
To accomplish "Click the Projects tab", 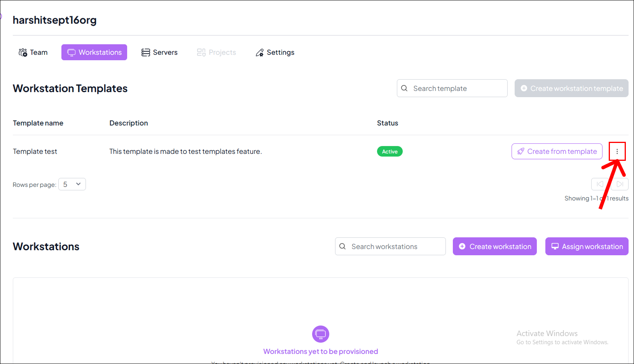I will point(217,52).
